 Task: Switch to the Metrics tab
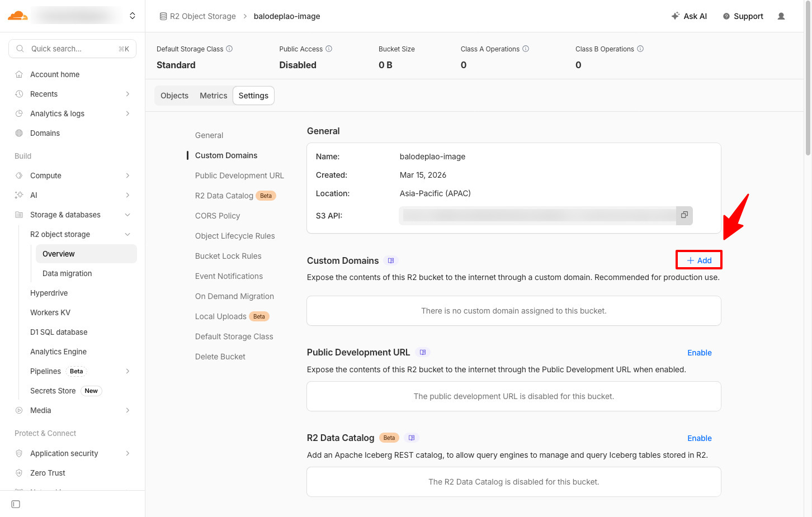(213, 96)
